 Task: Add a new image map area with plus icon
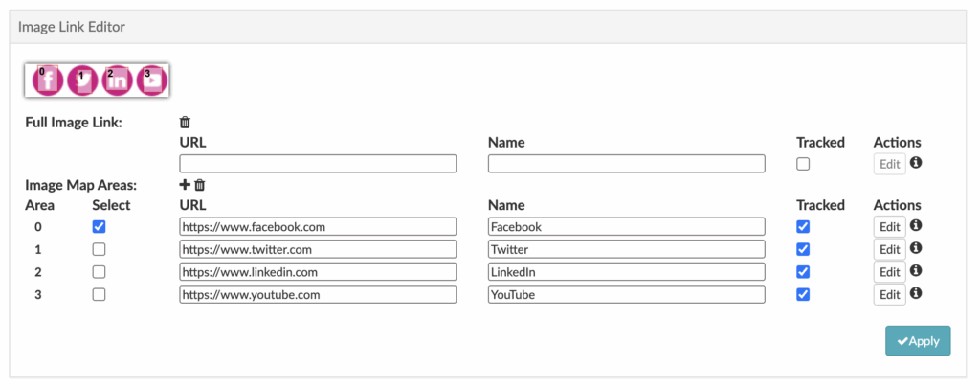coord(185,184)
